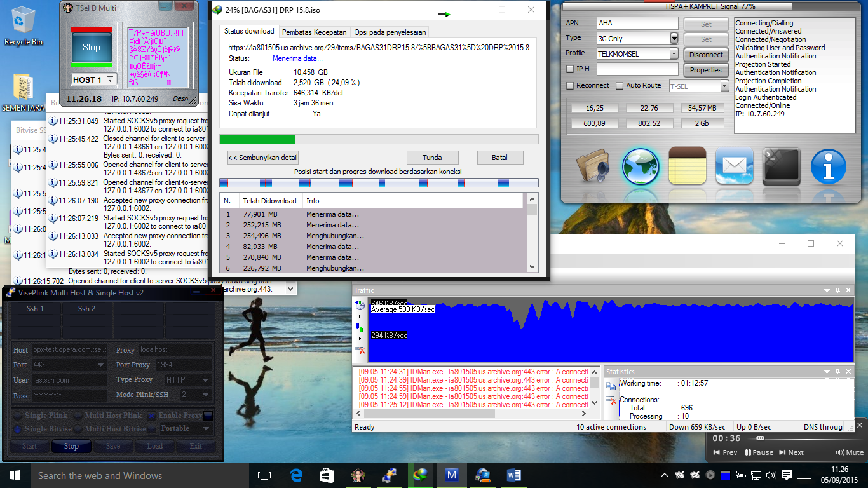
Task: Open the Traffic panel dropdown arrow
Action: pyautogui.click(x=827, y=290)
